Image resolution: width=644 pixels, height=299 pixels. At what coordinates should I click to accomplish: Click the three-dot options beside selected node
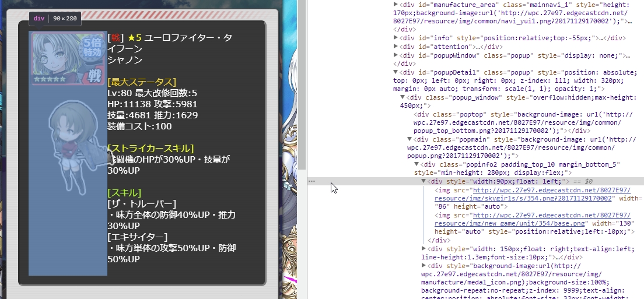(x=311, y=181)
